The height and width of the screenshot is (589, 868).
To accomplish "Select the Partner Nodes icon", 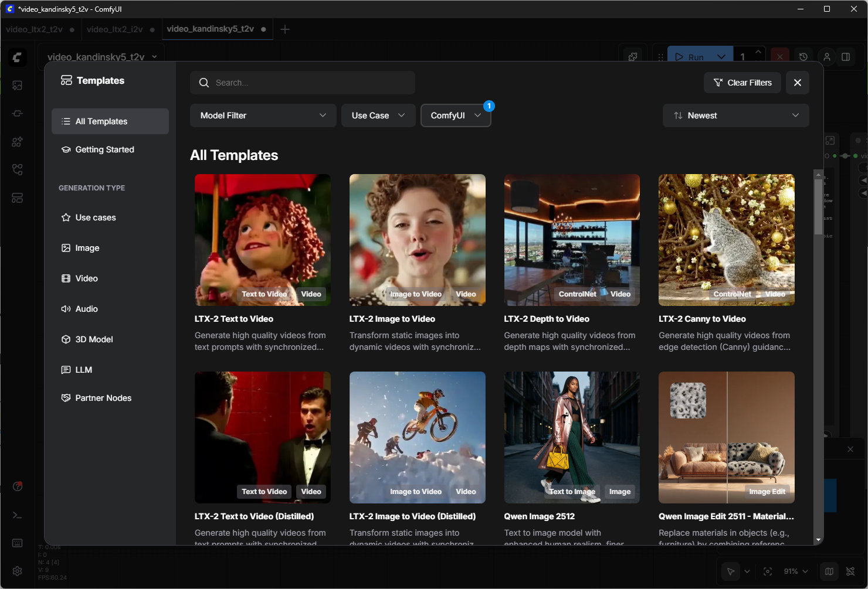I will 66,398.
